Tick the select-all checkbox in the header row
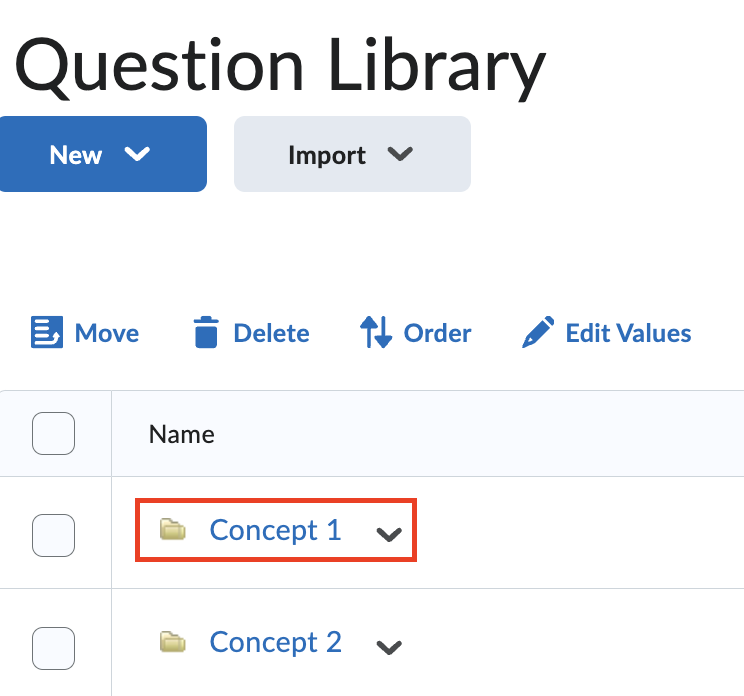 coord(54,434)
